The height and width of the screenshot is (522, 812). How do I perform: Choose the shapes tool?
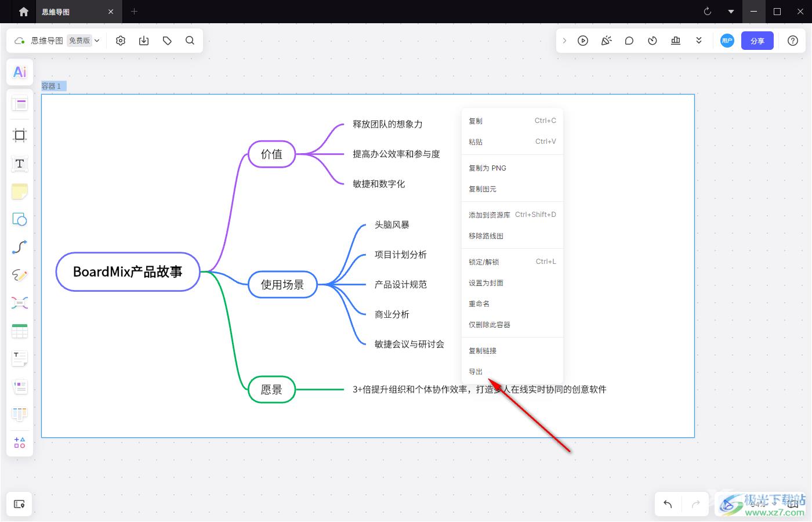[x=20, y=219]
